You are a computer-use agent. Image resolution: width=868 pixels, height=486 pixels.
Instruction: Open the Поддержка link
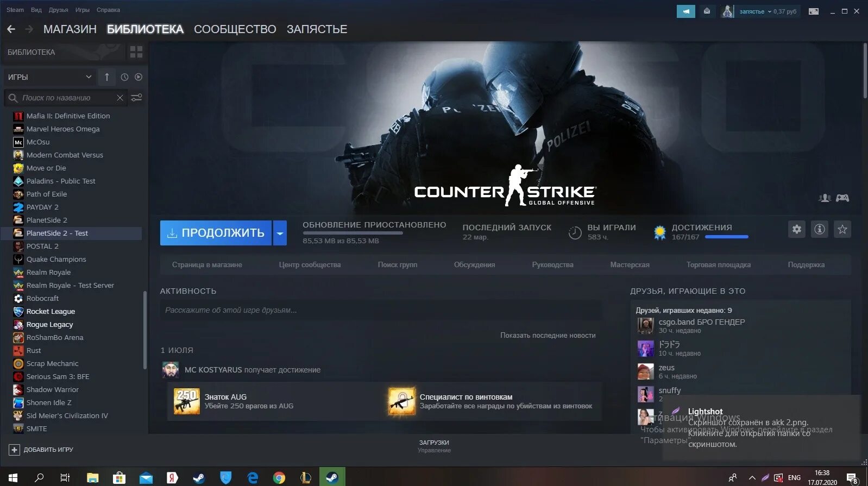[x=806, y=265]
